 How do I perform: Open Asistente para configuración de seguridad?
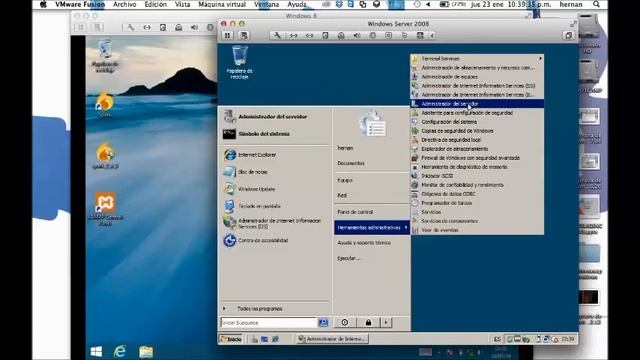(x=477, y=113)
